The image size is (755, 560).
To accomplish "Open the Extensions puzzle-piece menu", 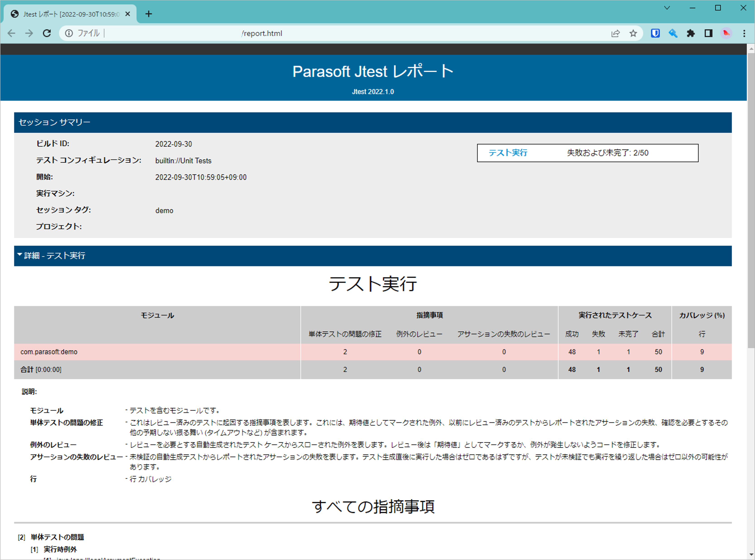I will point(691,33).
